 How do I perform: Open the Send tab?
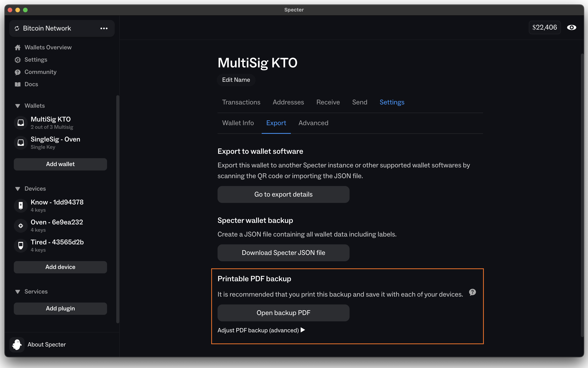pyautogui.click(x=360, y=102)
